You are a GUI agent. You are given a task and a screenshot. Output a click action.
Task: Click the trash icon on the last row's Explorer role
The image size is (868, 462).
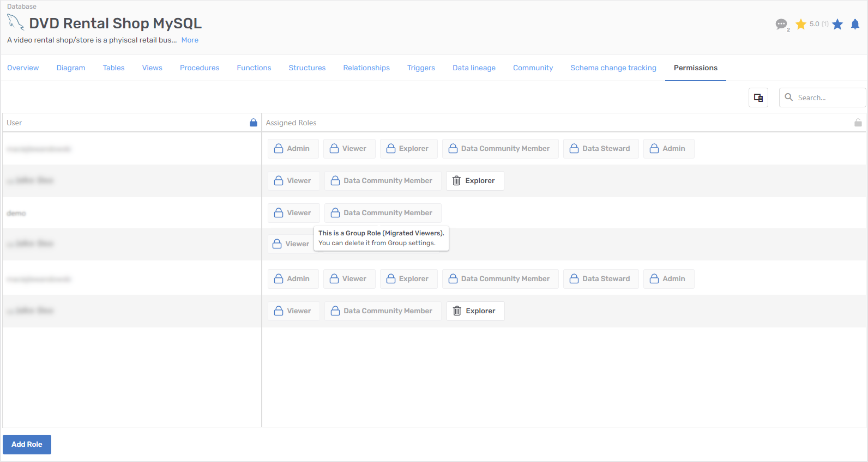pyautogui.click(x=457, y=311)
